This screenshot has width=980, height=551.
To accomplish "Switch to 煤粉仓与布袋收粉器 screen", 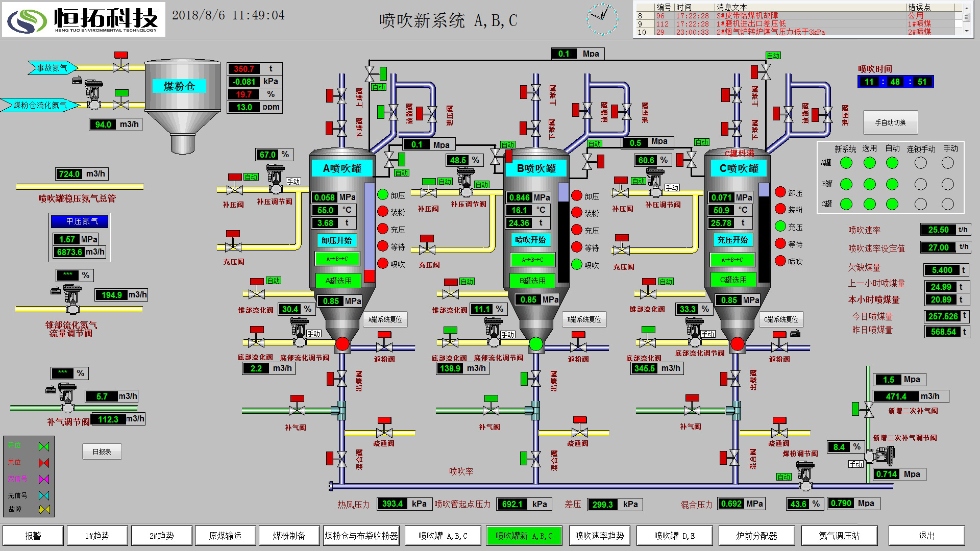I will [361, 536].
